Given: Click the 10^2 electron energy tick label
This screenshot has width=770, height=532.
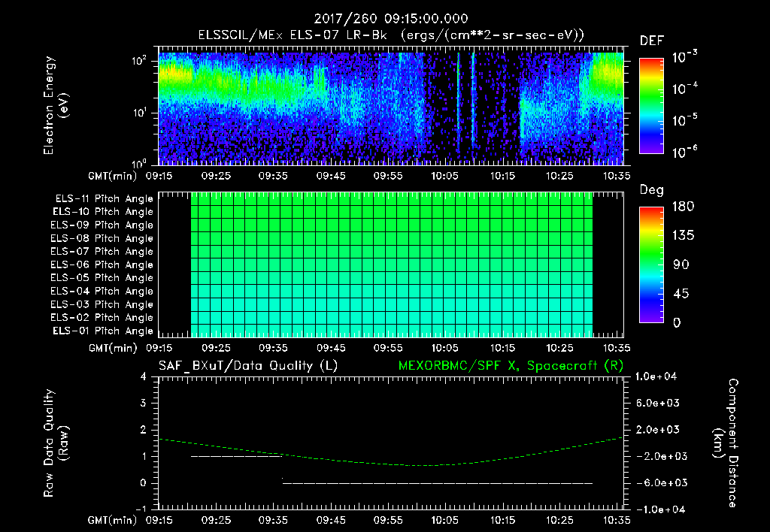Looking at the screenshot, I should (139, 61).
